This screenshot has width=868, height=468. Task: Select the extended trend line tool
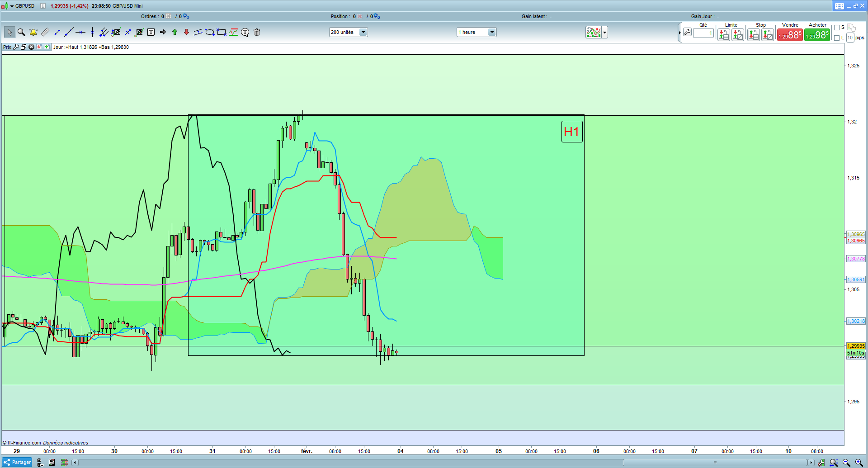(x=69, y=32)
